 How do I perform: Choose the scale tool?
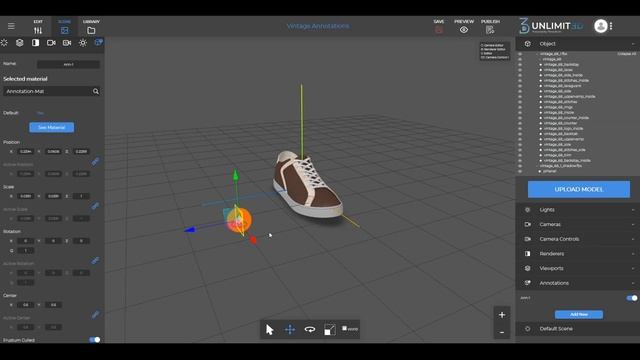330,329
